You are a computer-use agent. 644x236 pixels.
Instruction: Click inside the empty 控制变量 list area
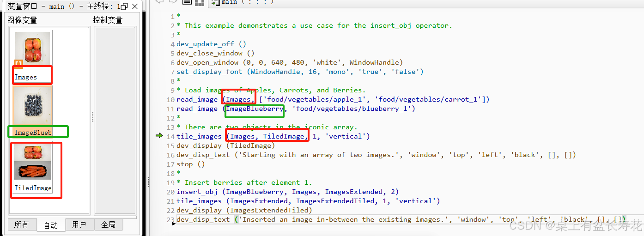pos(115,120)
